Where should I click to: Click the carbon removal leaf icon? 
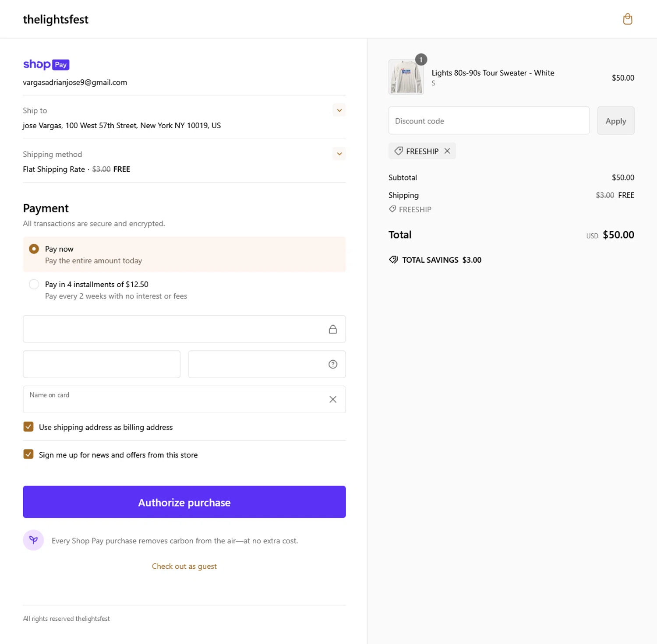point(33,540)
